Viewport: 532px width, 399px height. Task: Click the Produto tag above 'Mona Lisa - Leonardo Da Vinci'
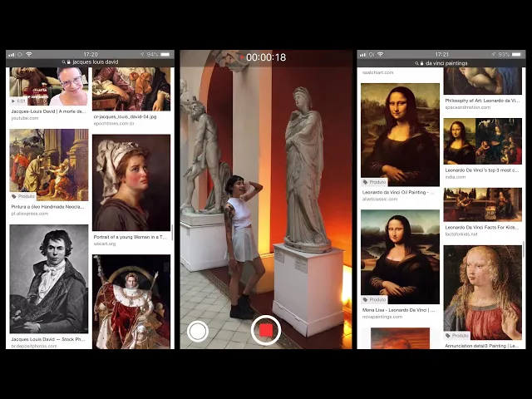coord(375,300)
